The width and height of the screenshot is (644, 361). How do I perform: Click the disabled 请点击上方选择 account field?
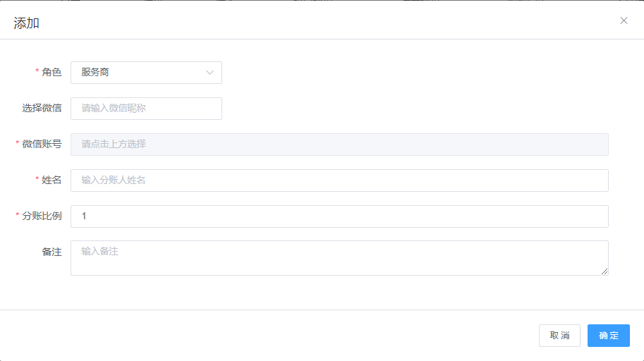[339, 144]
